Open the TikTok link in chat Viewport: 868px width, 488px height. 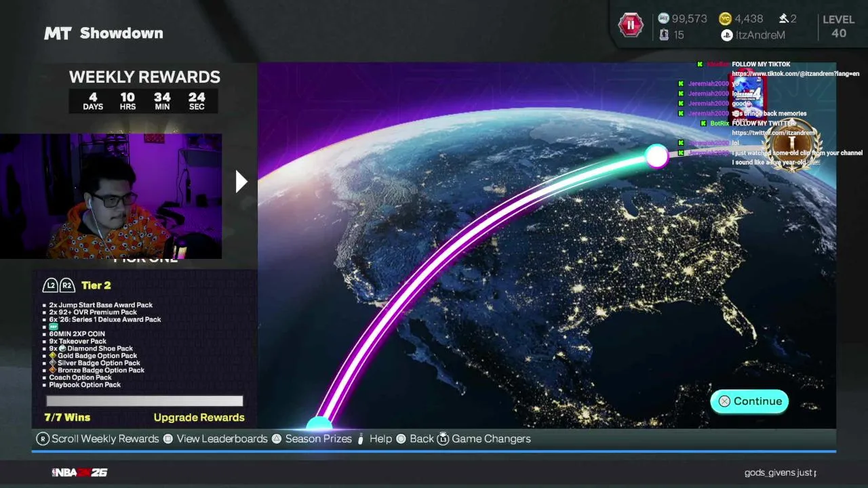[x=795, y=74]
